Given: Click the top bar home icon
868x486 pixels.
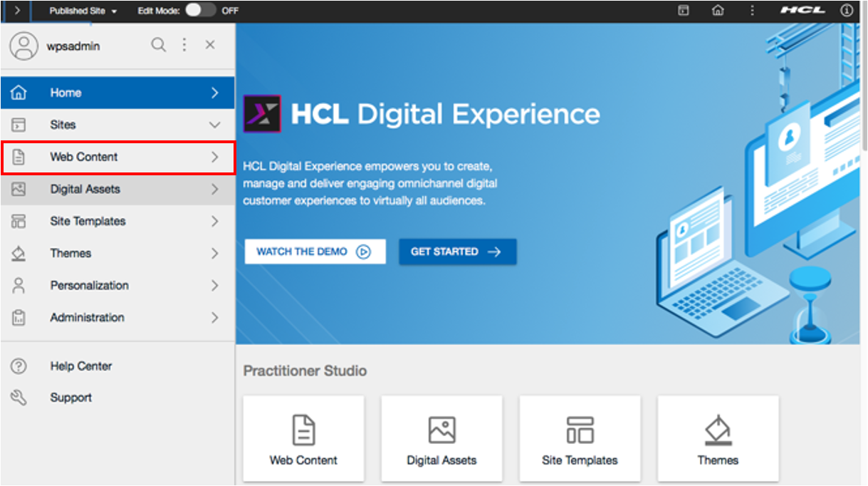Looking at the screenshot, I should coord(718,11).
